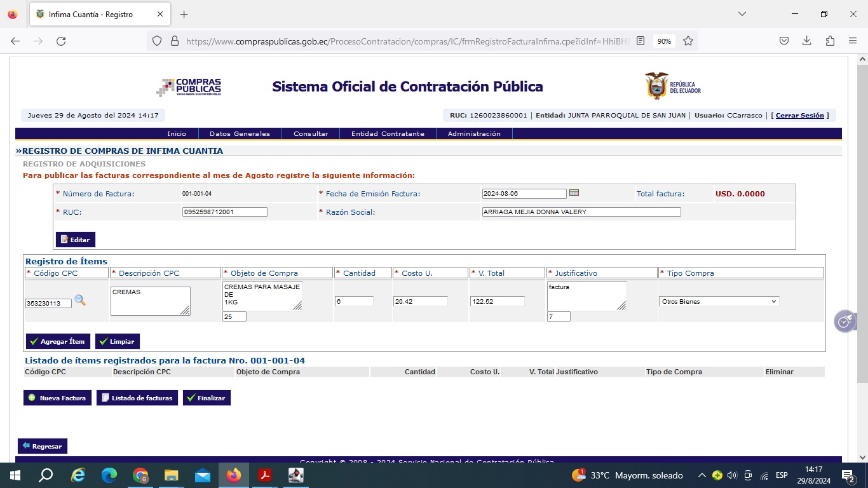This screenshot has width=868, height=488.
Task: Click the Editar invoice button
Action: (x=76, y=240)
